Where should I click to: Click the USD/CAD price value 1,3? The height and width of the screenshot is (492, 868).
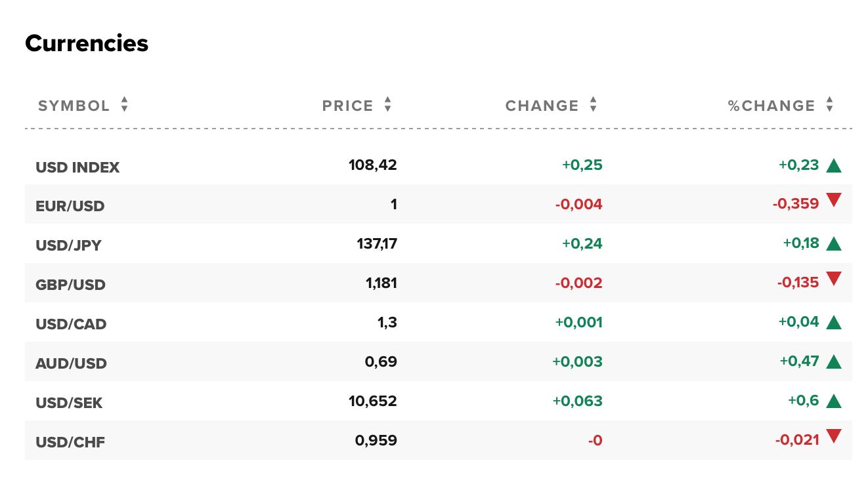[x=387, y=322]
